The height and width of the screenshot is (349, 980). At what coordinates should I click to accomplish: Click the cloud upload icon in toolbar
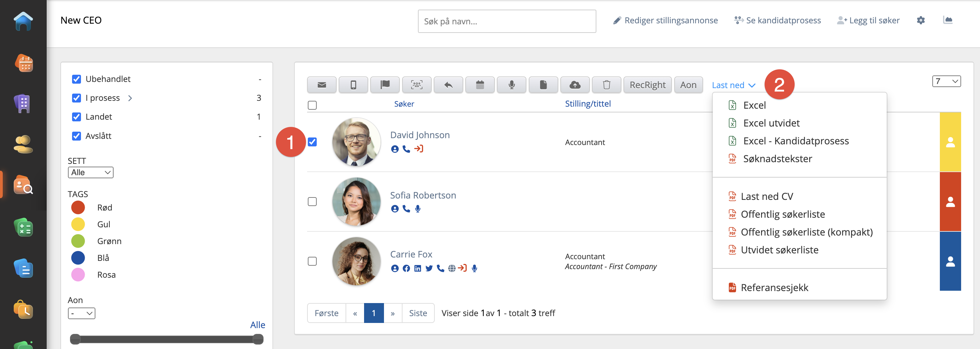[574, 85]
